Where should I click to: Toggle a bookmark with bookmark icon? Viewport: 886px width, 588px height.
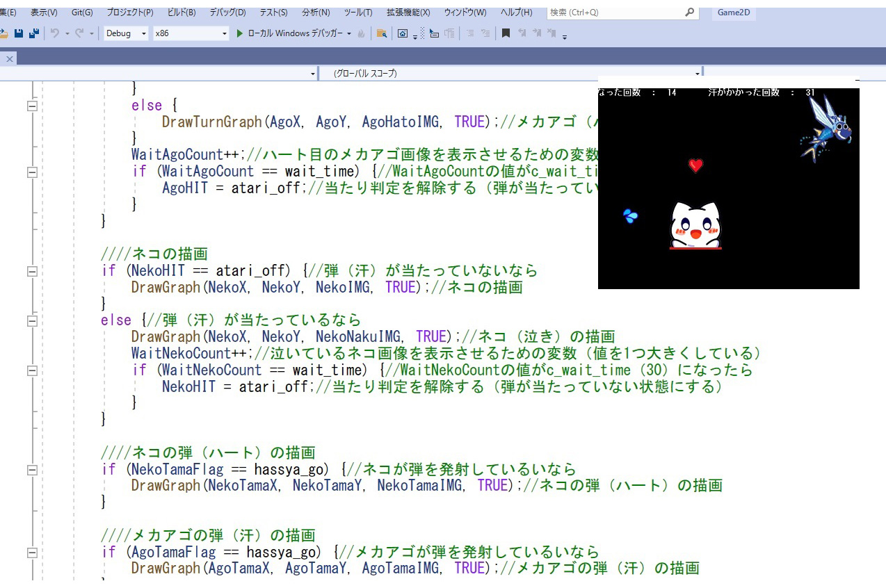506,33
